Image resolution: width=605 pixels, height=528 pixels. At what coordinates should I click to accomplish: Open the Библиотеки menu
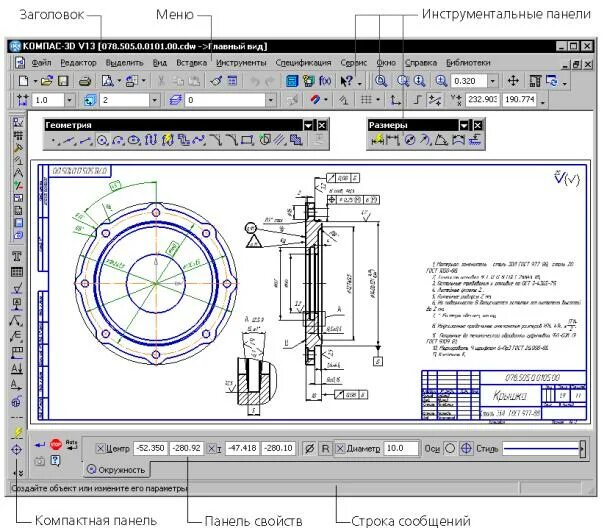click(x=468, y=63)
